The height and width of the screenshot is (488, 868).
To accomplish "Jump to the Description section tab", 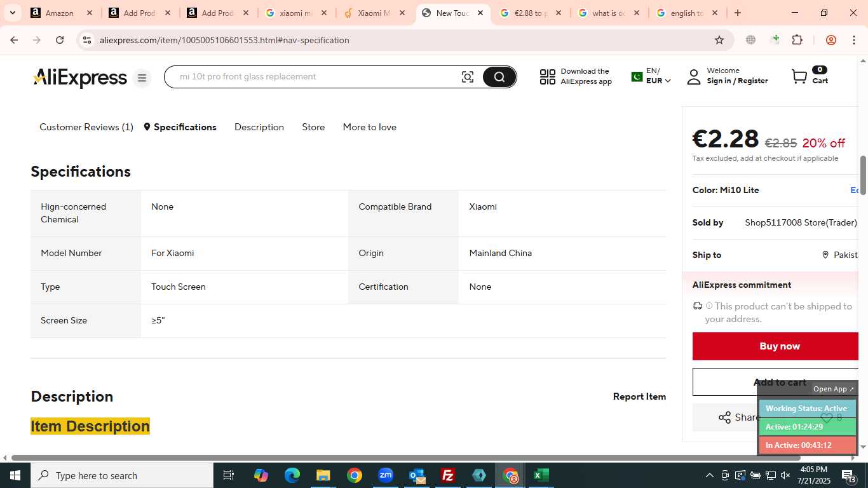I will point(259,127).
